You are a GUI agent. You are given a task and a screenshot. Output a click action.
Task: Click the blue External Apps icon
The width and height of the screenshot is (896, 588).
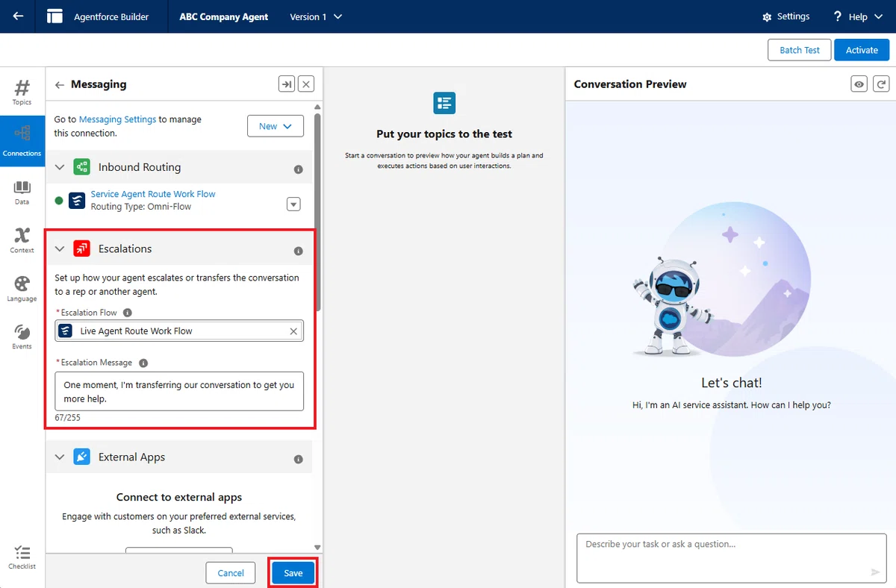coord(82,457)
